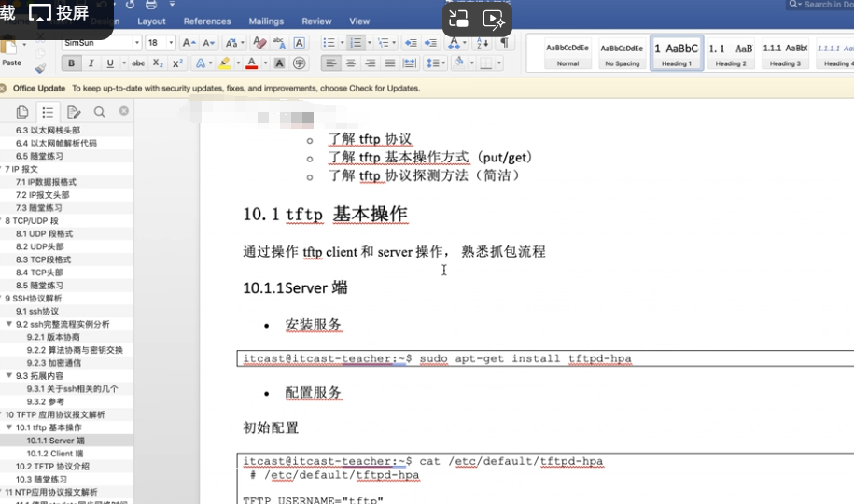Center align the paragraph text
The height and width of the screenshot is (504, 854).
tap(350, 63)
